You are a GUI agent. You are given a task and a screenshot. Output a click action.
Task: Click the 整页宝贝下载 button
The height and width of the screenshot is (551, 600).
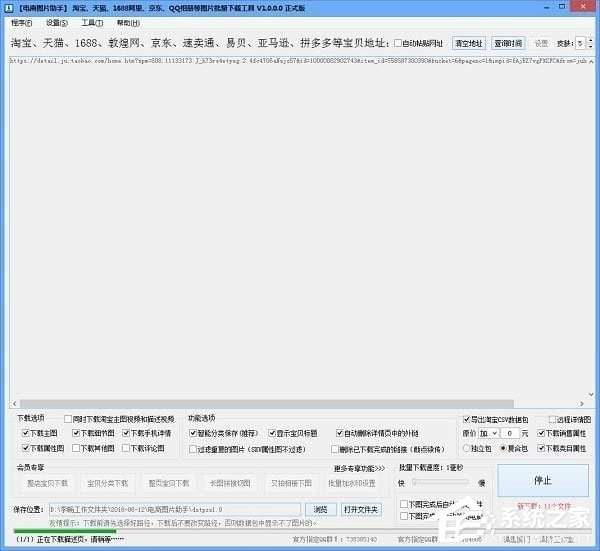point(169,484)
